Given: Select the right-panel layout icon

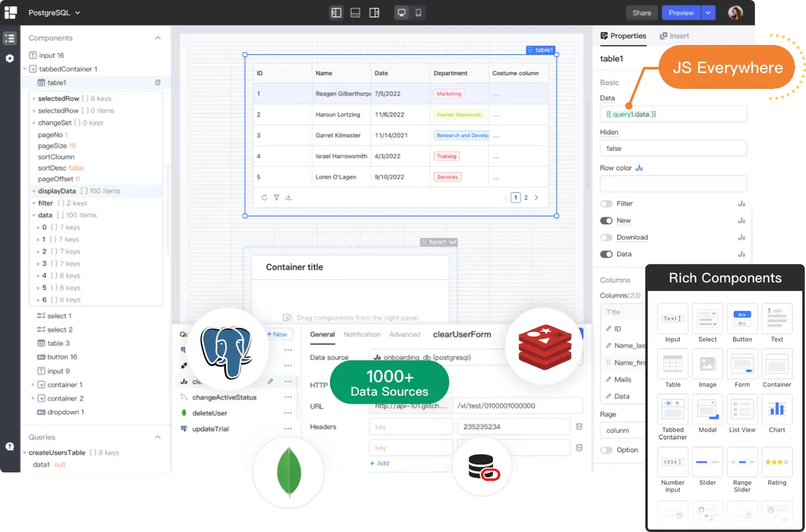Looking at the screenshot, I should coord(374,13).
